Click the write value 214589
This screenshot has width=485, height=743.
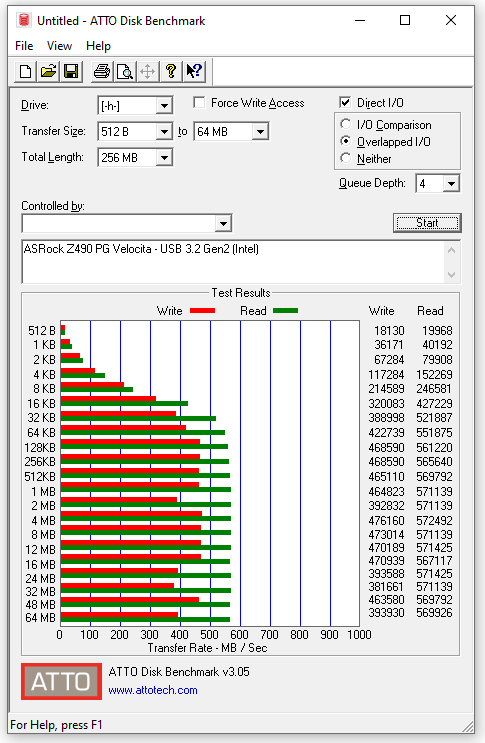386,389
